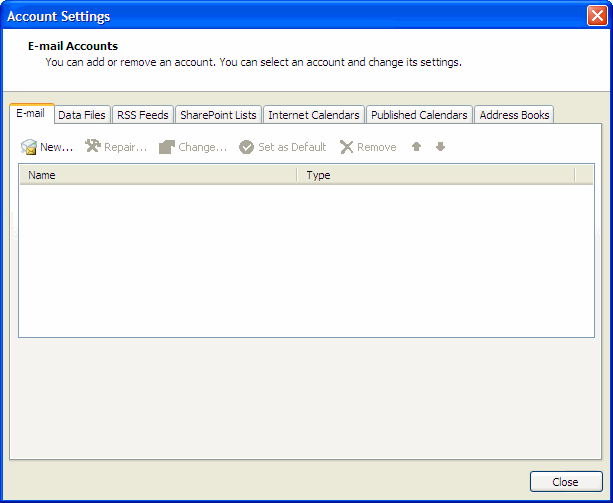The height and width of the screenshot is (503, 613).
Task: Move account down with arrow icon
Action: [441, 147]
